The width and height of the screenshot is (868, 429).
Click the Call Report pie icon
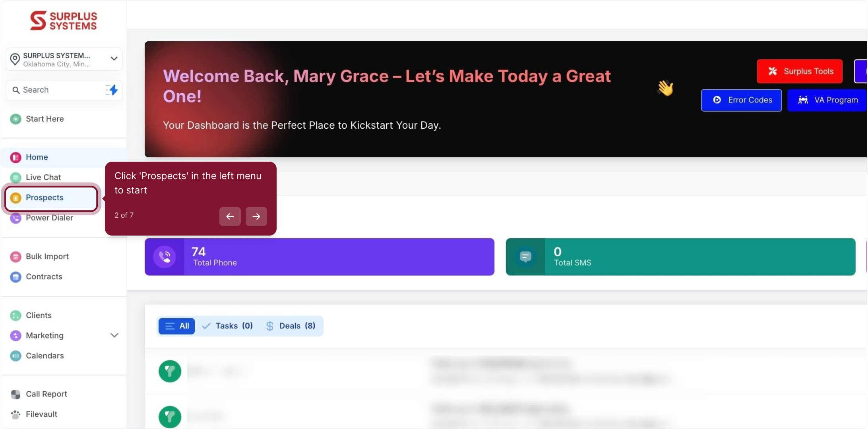click(x=15, y=394)
